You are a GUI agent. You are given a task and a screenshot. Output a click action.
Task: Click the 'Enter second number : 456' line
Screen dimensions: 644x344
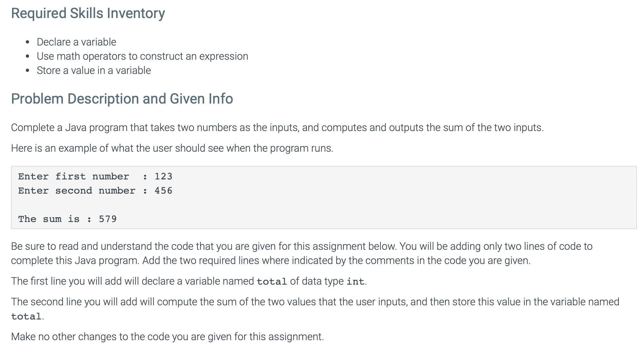point(95,191)
